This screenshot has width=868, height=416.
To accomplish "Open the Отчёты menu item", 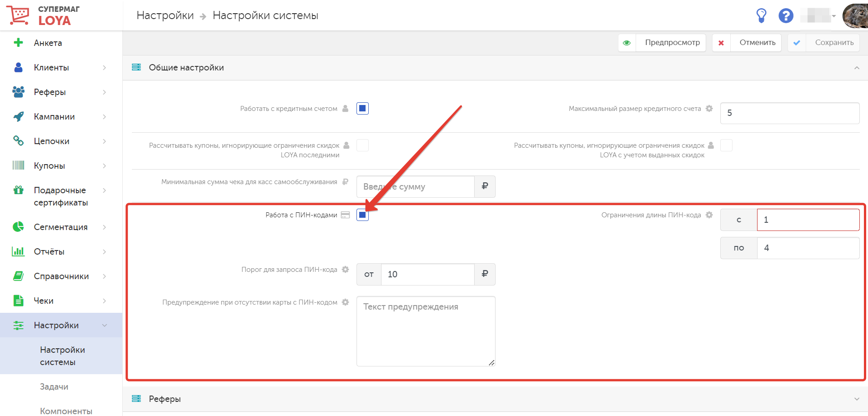I will 49,251.
